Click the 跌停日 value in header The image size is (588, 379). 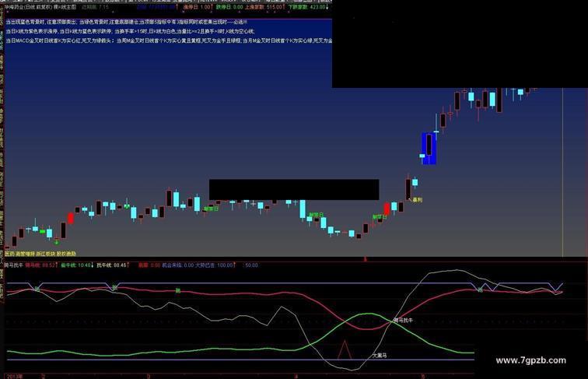pos(229,7)
